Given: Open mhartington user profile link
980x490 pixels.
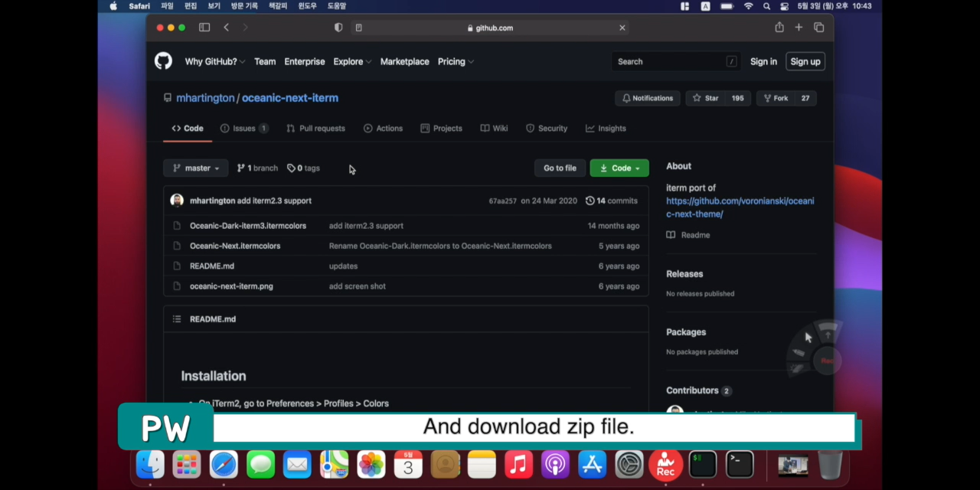Looking at the screenshot, I should (205, 98).
